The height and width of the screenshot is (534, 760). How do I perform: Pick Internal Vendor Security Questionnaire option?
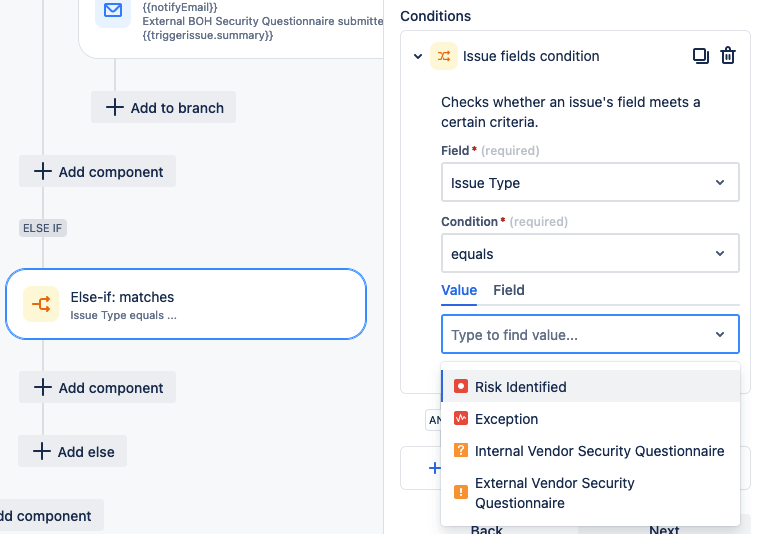(x=599, y=451)
